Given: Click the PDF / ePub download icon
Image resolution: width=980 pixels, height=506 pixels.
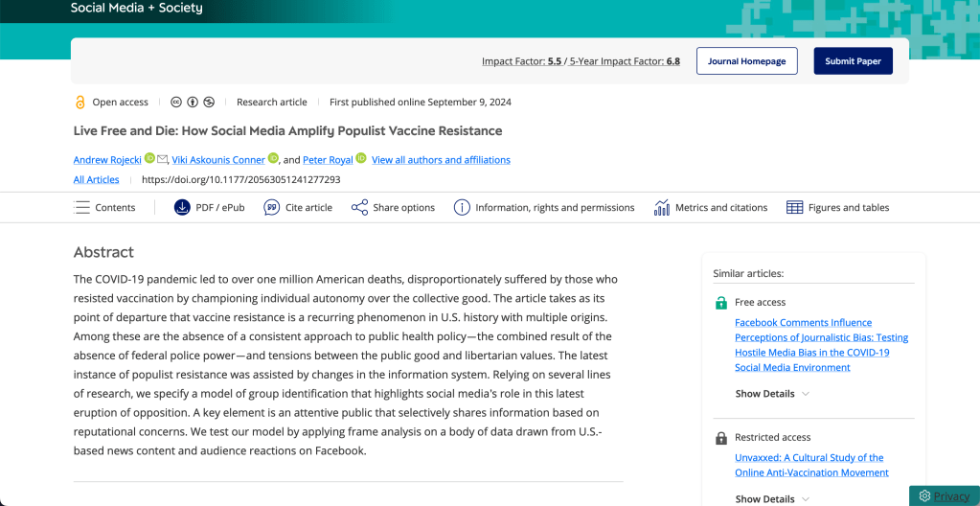Looking at the screenshot, I should tap(182, 207).
